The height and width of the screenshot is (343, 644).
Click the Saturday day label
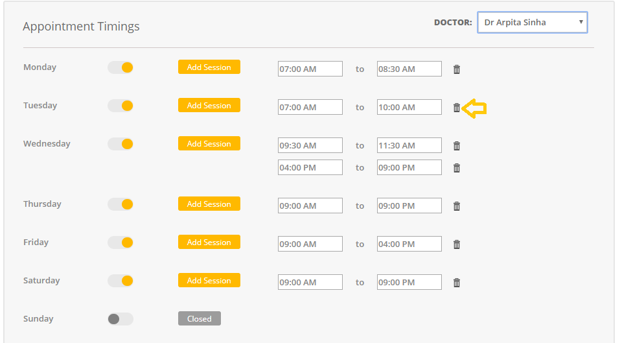click(41, 281)
